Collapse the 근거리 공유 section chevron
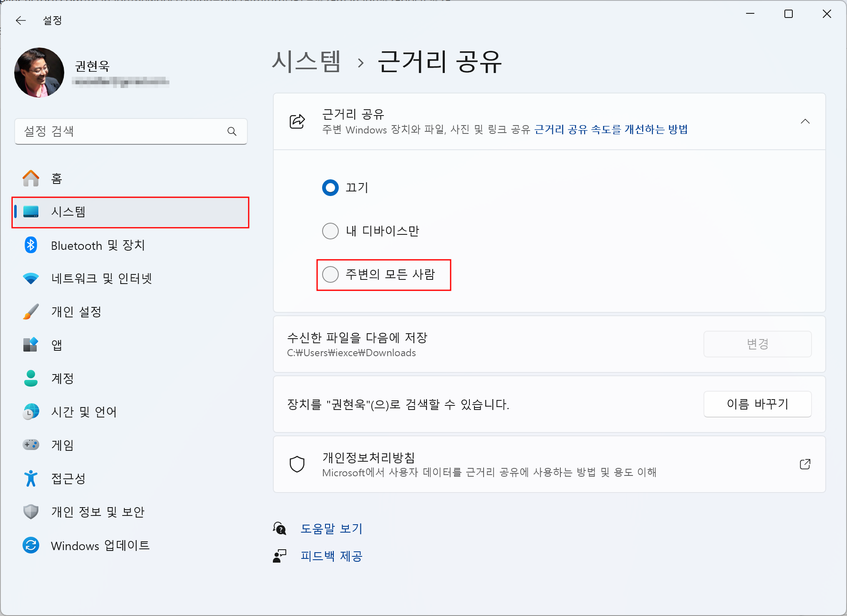Viewport: 847px width, 616px height. [805, 121]
